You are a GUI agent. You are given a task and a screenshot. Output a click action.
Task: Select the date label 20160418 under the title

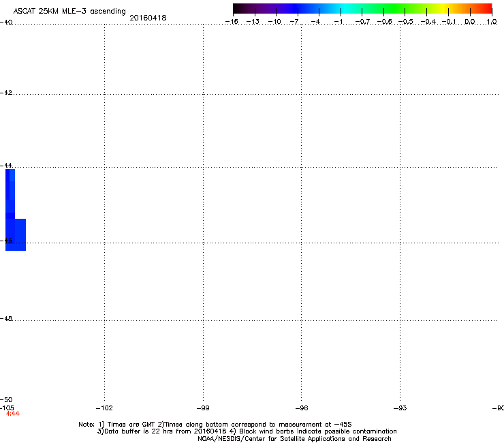pyautogui.click(x=148, y=18)
